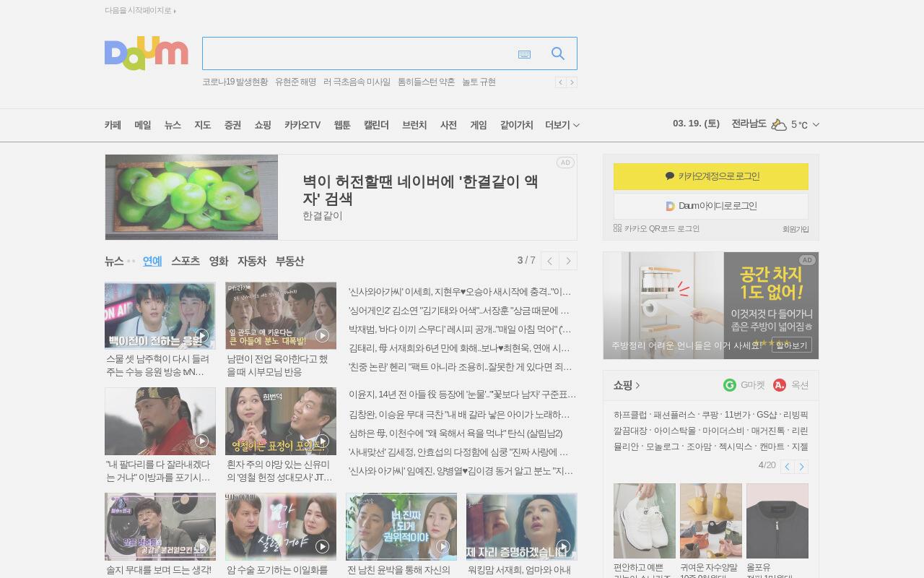Open the 지도 menu item
The image size is (924, 578).
tap(203, 125)
